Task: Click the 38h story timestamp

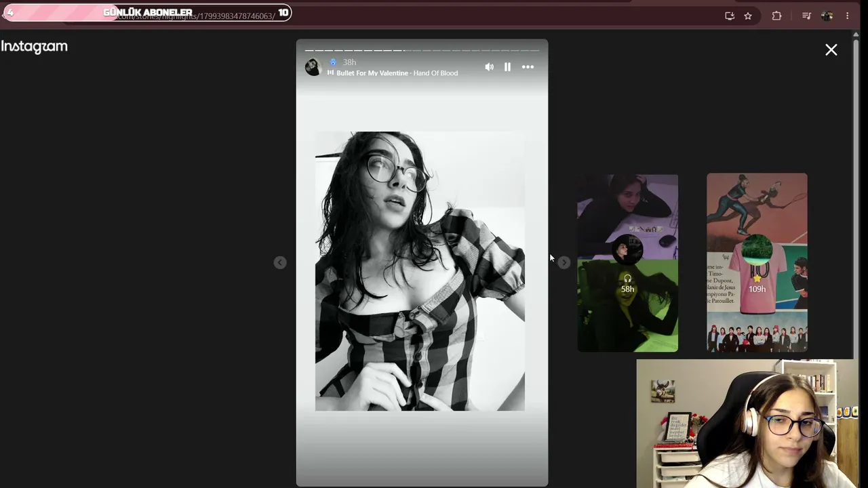Action: click(x=349, y=62)
